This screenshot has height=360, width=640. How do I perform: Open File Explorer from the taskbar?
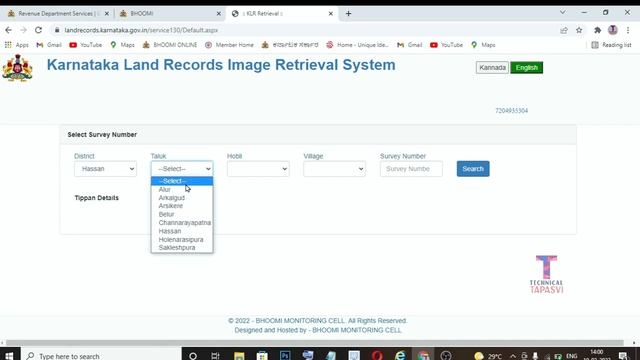[239, 356]
